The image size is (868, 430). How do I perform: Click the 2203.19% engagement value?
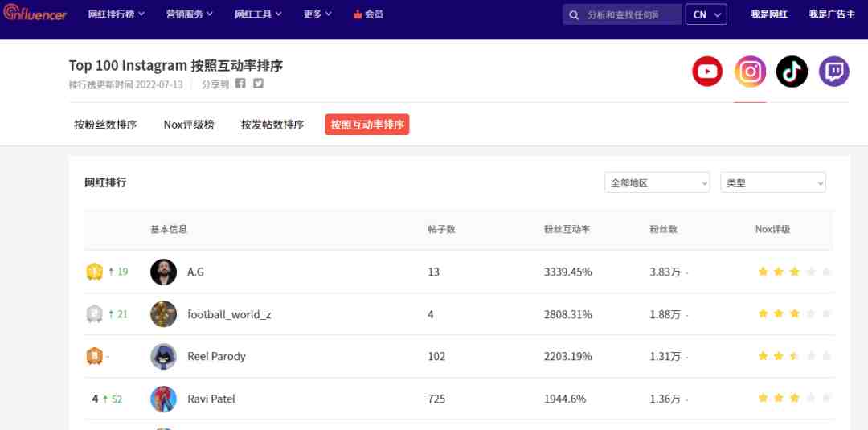568,356
